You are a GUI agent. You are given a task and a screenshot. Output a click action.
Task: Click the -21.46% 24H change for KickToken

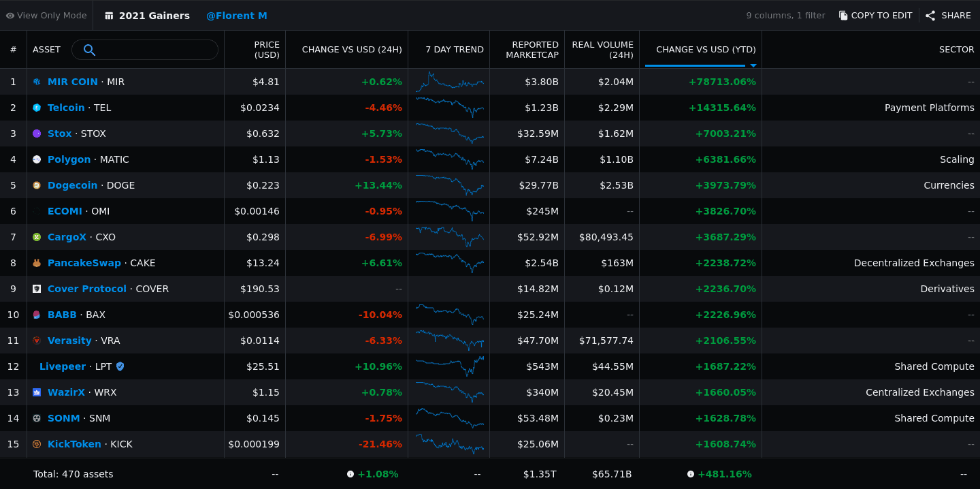(380, 444)
